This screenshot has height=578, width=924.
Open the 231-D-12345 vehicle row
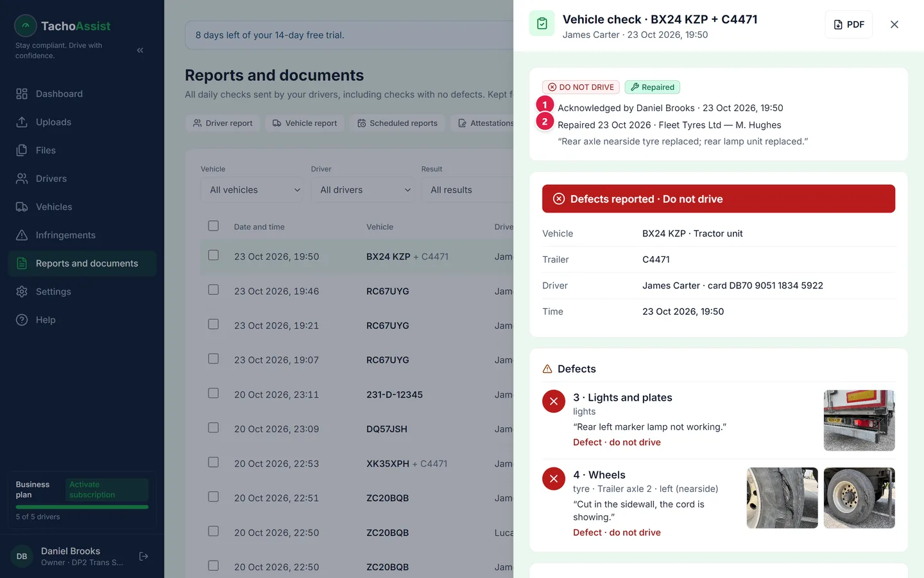[357, 395]
